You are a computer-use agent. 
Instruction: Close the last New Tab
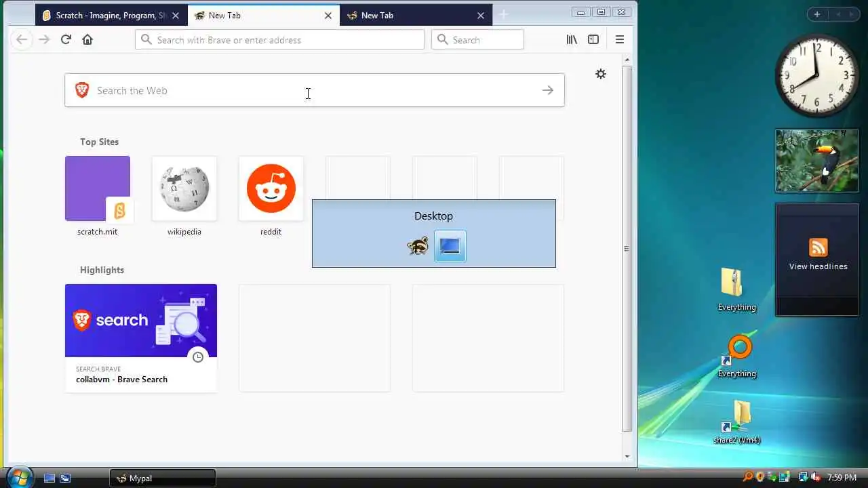[481, 15]
